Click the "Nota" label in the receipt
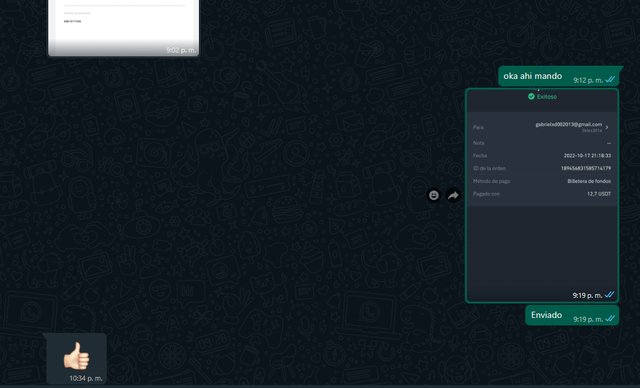 [x=478, y=143]
